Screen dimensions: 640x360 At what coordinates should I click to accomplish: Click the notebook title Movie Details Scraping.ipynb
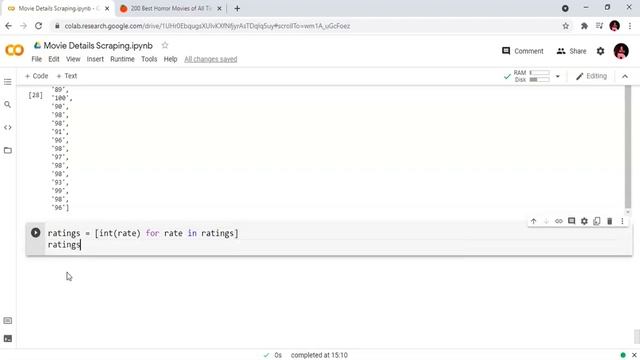(98, 46)
